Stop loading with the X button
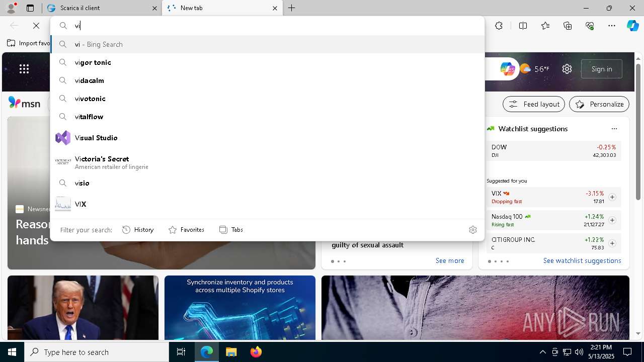 coord(36,26)
